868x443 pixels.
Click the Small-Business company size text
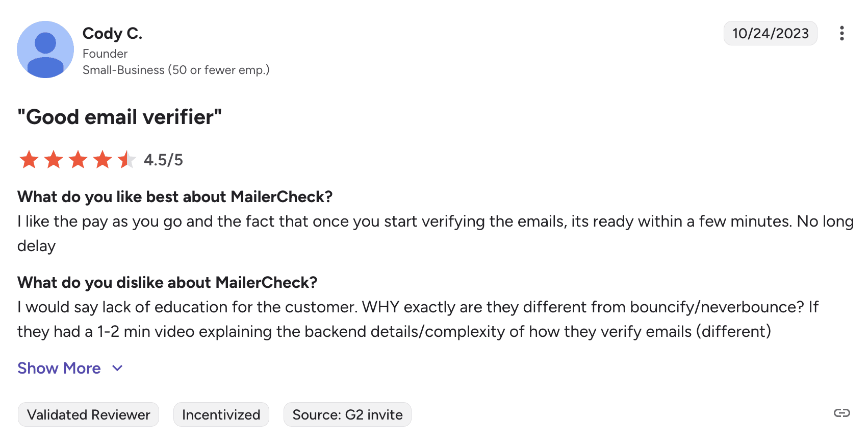pyautogui.click(x=176, y=70)
